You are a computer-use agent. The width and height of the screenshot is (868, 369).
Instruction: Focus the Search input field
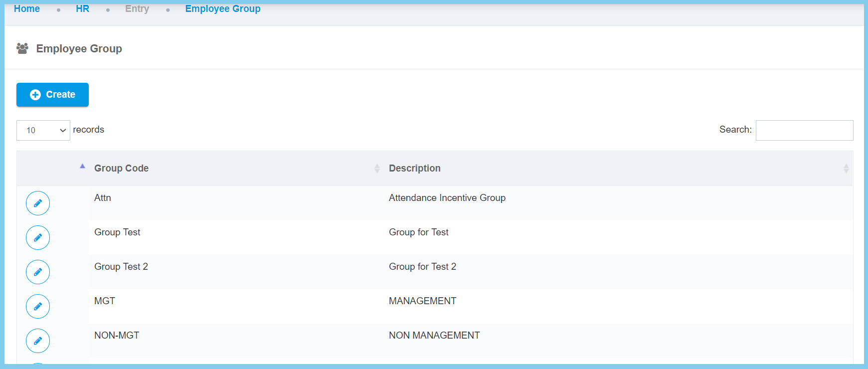pyautogui.click(x=804, y=130)
